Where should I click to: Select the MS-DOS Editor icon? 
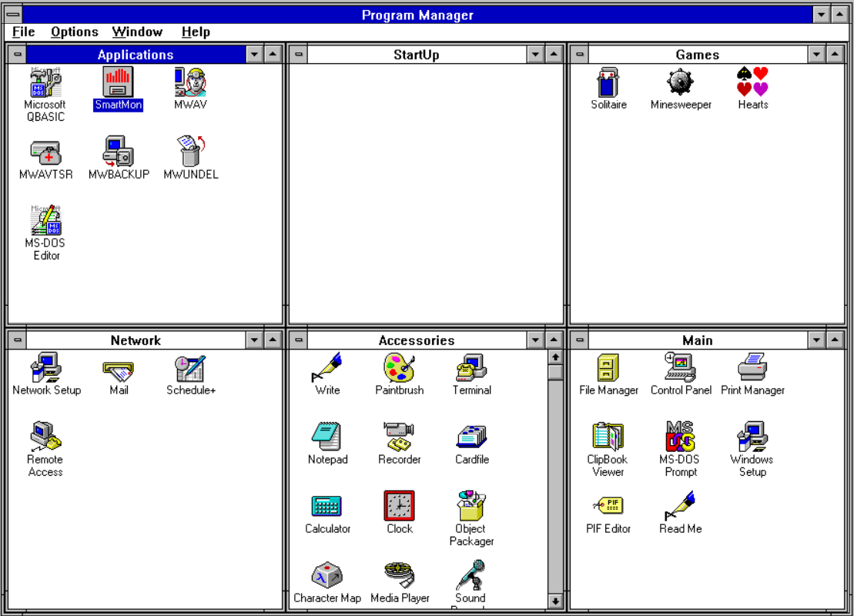coord(45,220)
